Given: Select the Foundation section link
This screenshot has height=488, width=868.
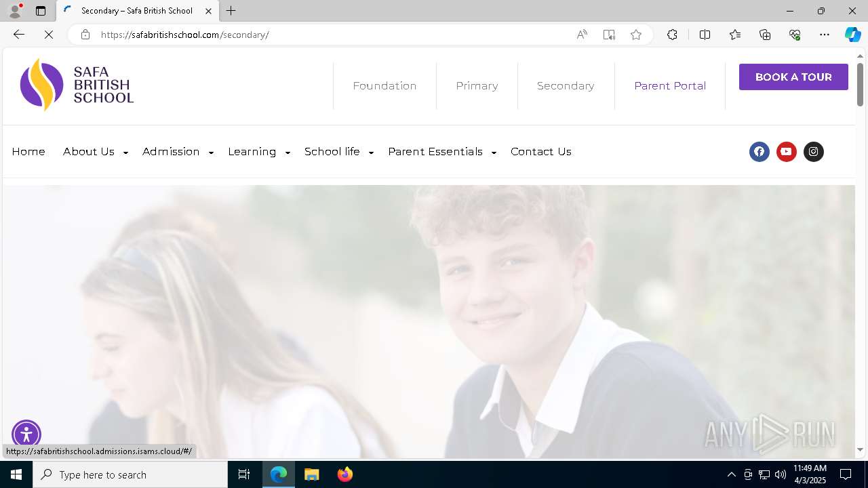Looking at the screenshot, I should click(384, 86).
